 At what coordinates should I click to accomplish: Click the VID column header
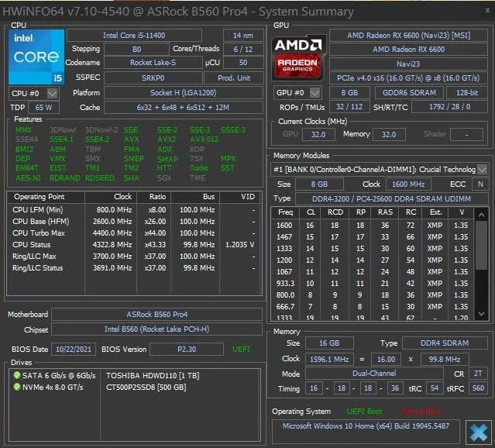click(x=241, y=197)
